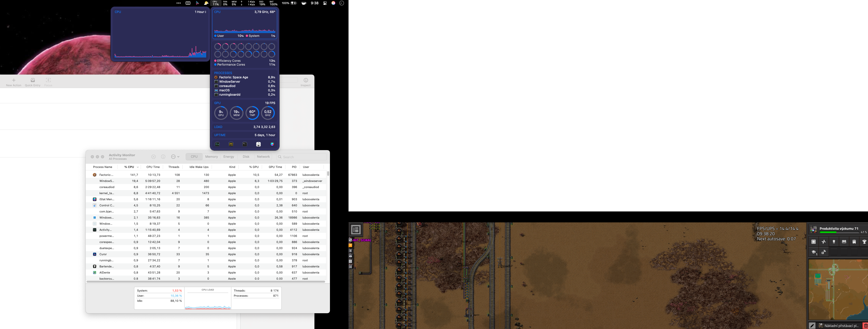
Task: Open Factorio trains overview icon
Action: 854,242
